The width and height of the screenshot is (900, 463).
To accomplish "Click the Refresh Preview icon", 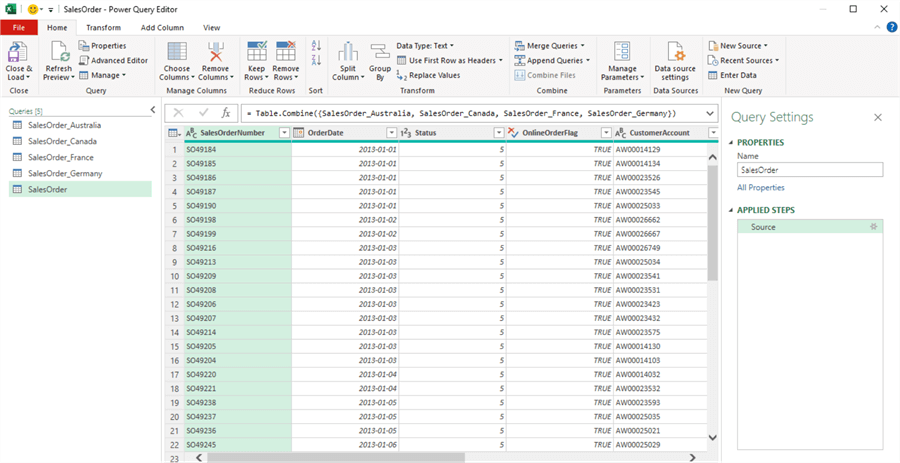I will click(59, 53).
